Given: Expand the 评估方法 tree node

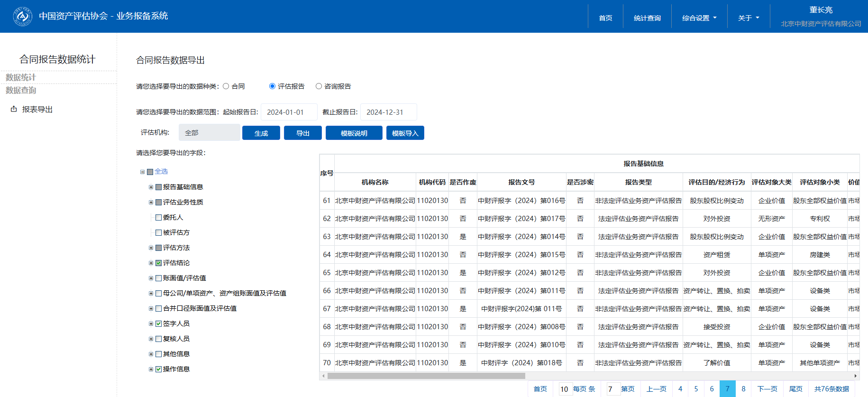Looking at the screenshot, I should [x=151, y=248].
